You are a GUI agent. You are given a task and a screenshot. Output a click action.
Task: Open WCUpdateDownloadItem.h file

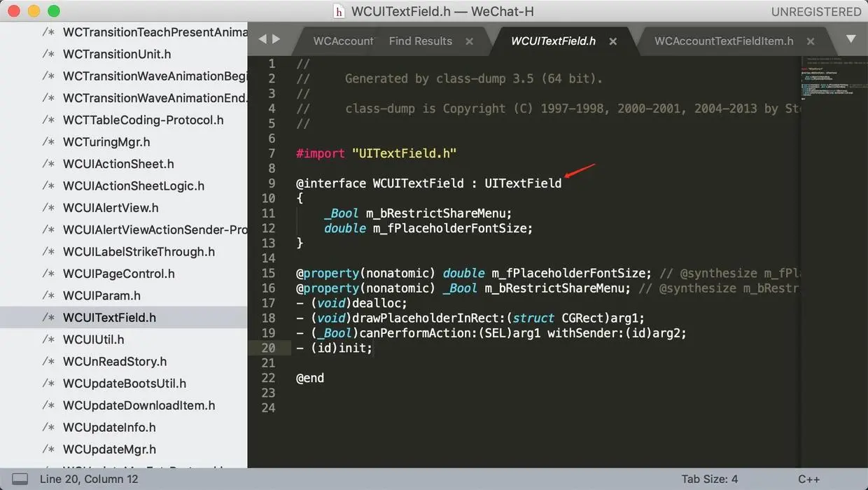[x=139, y=405]
